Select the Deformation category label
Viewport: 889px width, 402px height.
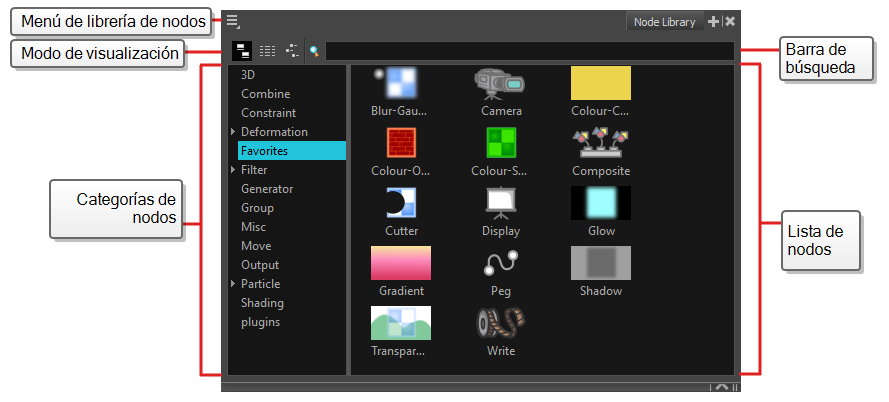(274, 132)
